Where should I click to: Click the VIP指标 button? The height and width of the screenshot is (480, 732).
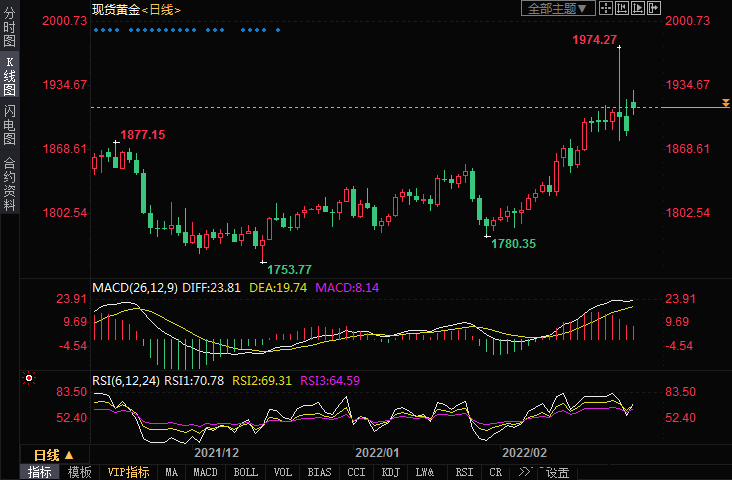coord(128,472)
